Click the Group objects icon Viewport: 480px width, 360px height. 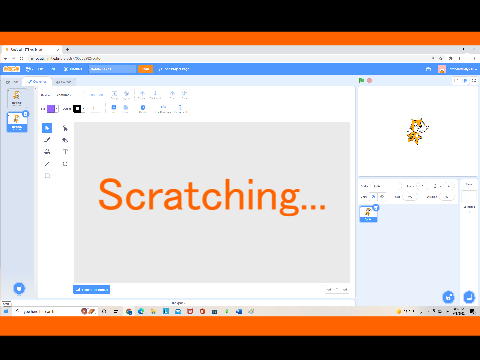click(x=114, y=95)
